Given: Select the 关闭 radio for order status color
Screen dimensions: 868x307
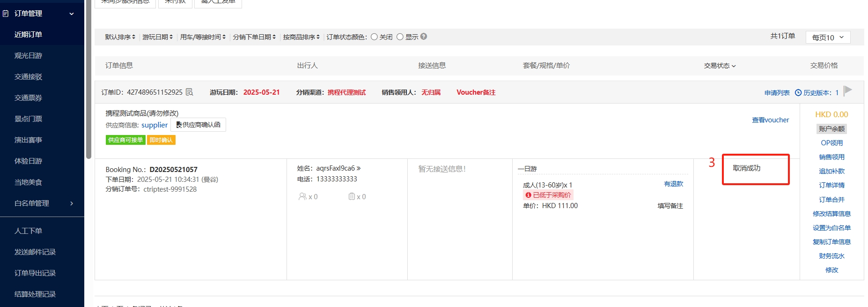Looking at the screenshot, I should tap(374, 37).
